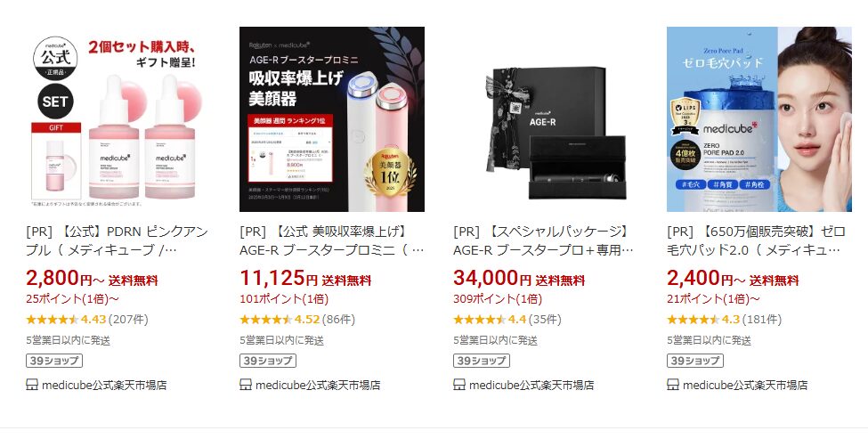
Task: Open black AGE-R gift box product image
Action: pyautogui.click(x=546, y=119)
